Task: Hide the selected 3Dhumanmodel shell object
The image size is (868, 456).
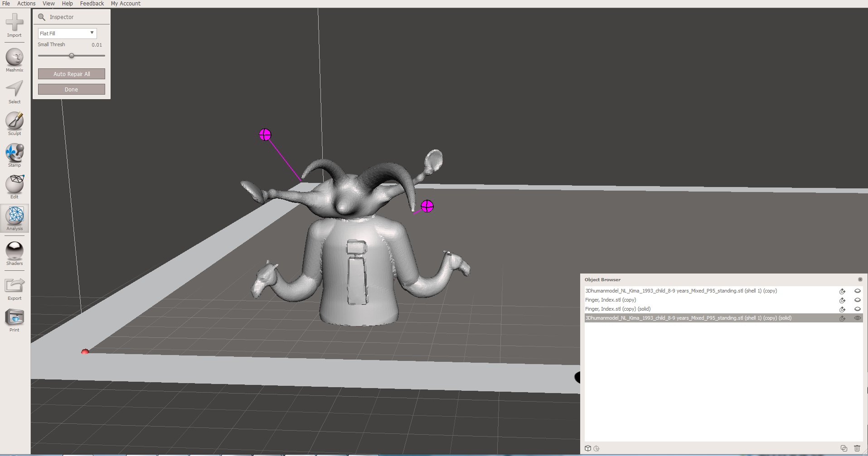Action: click(857, 318)
